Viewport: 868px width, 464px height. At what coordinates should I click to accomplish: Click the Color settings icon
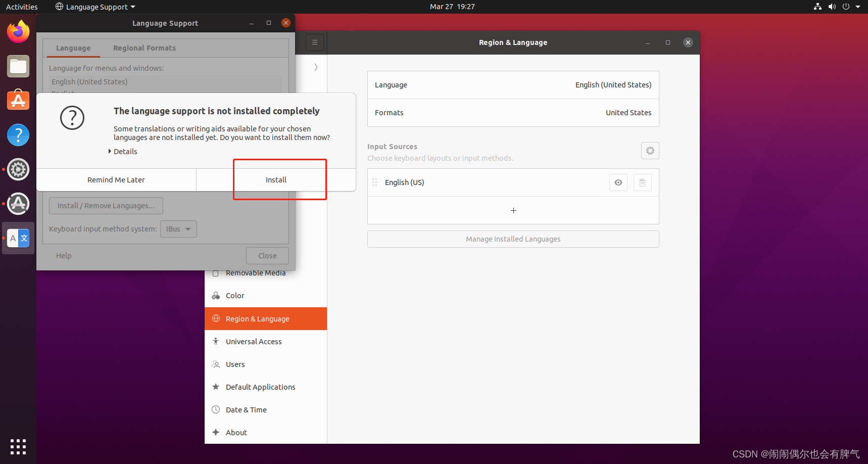[216, 296]
